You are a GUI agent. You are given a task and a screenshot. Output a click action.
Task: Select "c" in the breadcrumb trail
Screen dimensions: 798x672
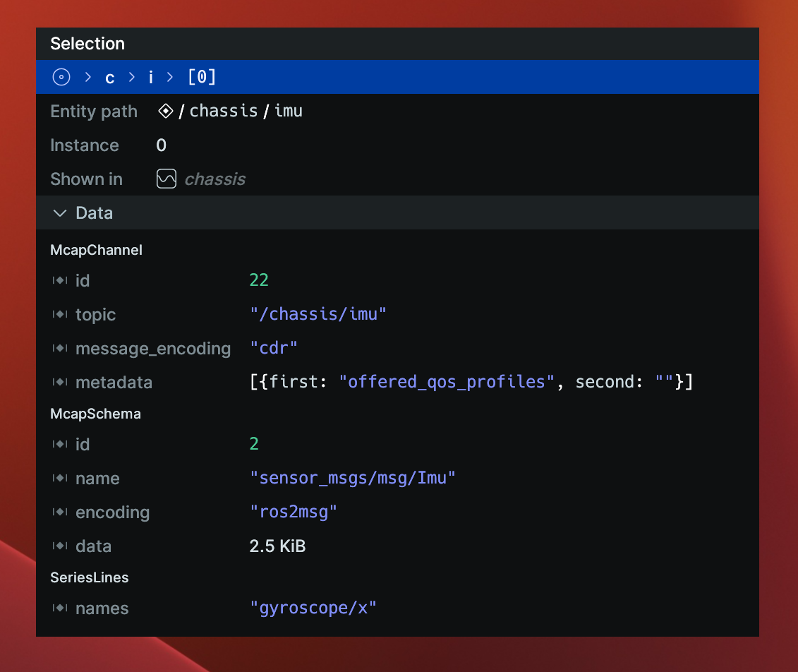tap(109, 77)
